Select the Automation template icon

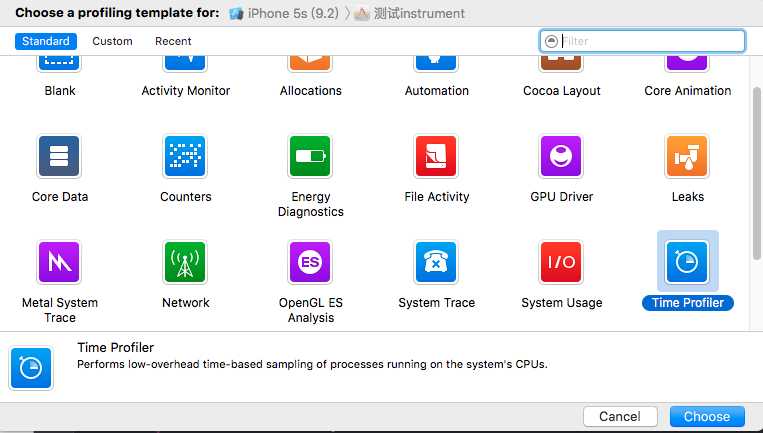point(436,64)
